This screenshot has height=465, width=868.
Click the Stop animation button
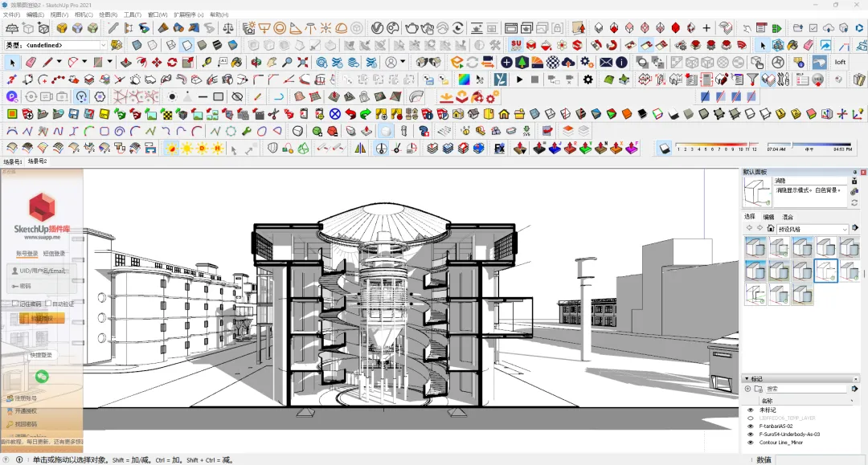534,80
